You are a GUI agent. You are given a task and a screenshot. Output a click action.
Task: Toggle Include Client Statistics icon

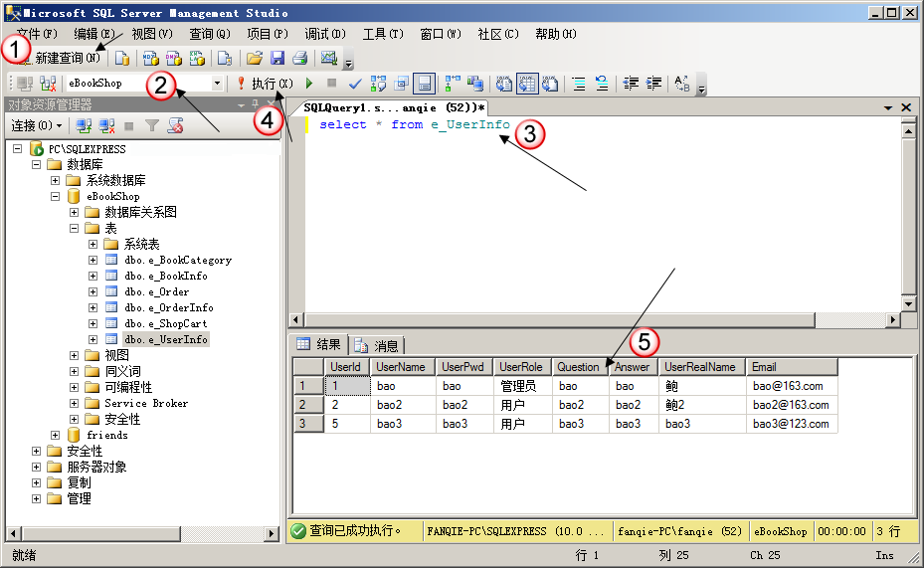[x=475, y=84]
